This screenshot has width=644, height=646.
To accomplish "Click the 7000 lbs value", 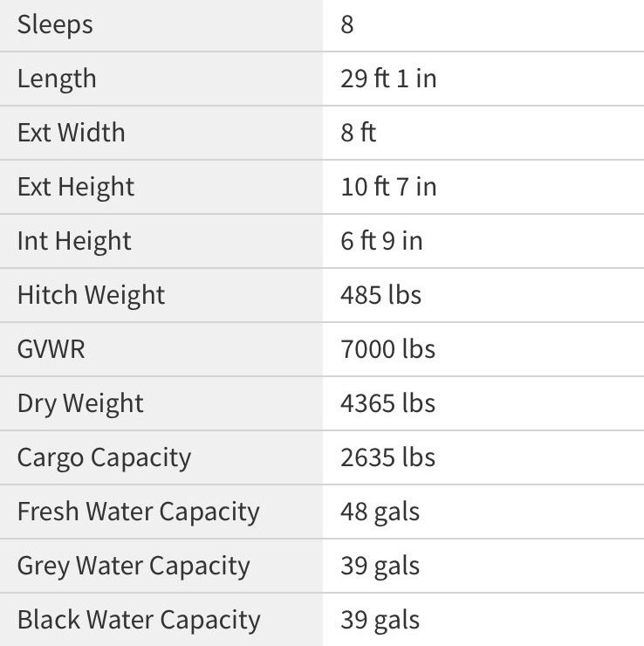I will (387, 349).
